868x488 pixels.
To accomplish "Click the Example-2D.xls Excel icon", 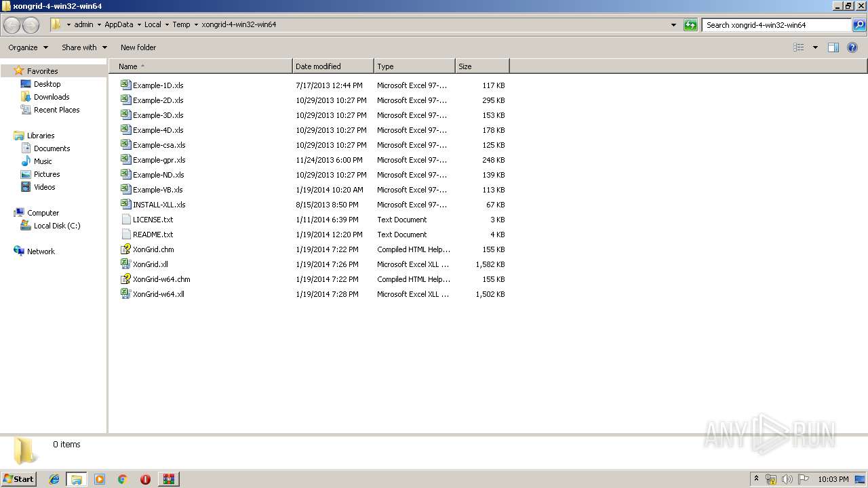I will point(125,100).
